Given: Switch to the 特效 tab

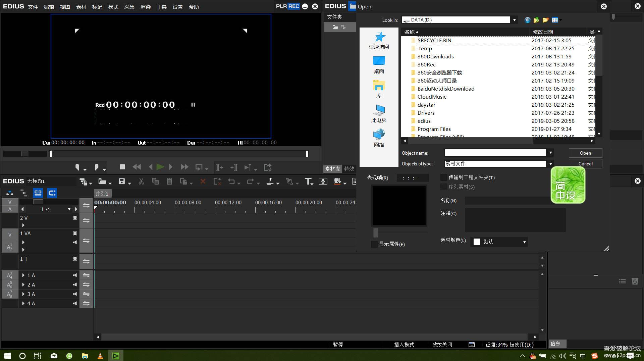Looking at the screenshot, I should (x=349, y=169).
